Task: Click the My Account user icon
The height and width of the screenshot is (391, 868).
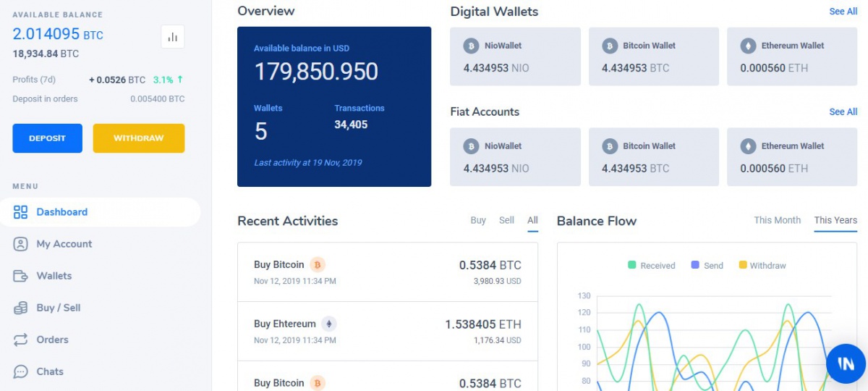Action: pyautogui.click(x=21, y=244)
